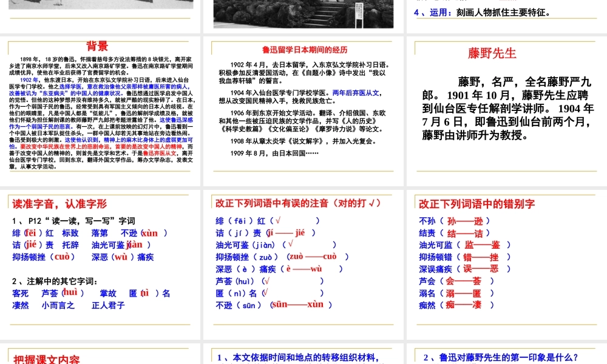Open the 藤野先生 introduction slide

click(507, 111)
